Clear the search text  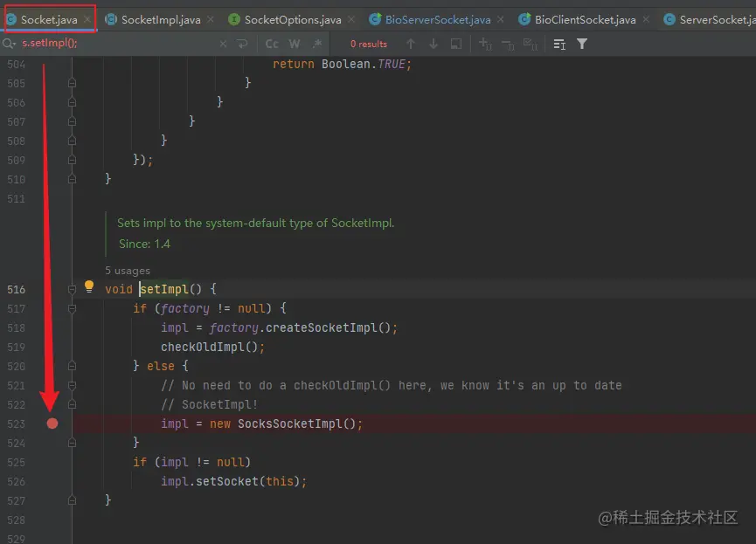(223, 44)
